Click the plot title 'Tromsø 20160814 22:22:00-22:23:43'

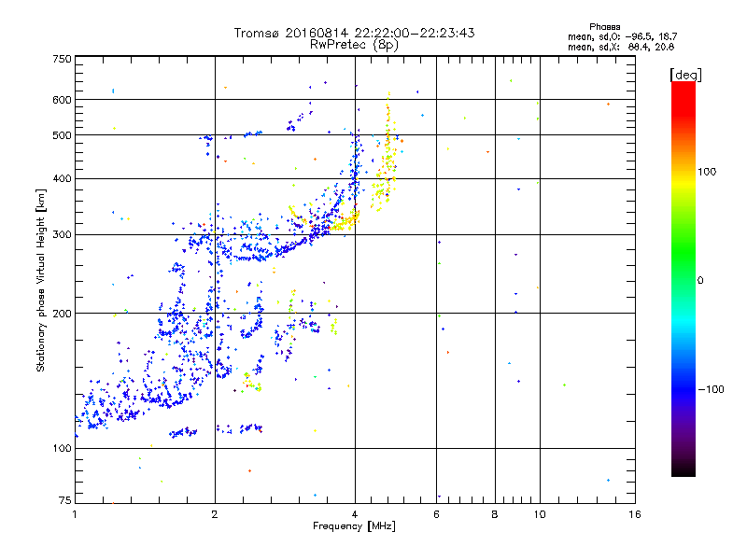(355, 33)
